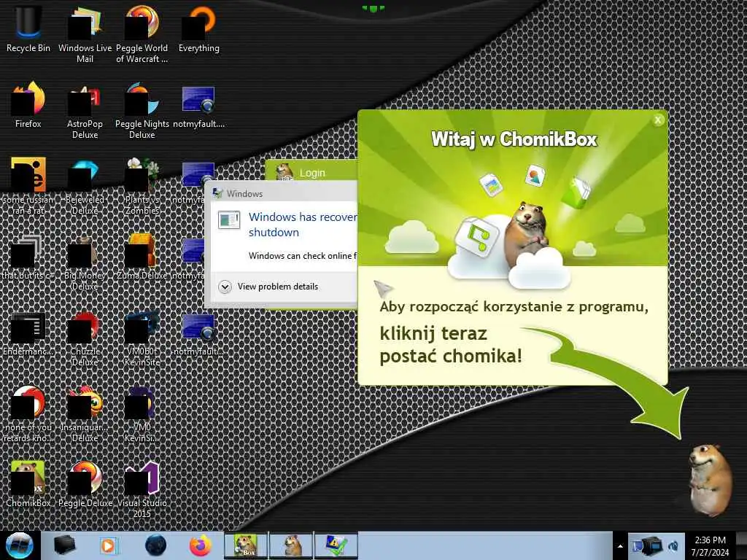Select Chuzzle Deluxe desktop icon
Image resolution: width=747 pixels, height=560 pixels.
click(x=85, y=338)
